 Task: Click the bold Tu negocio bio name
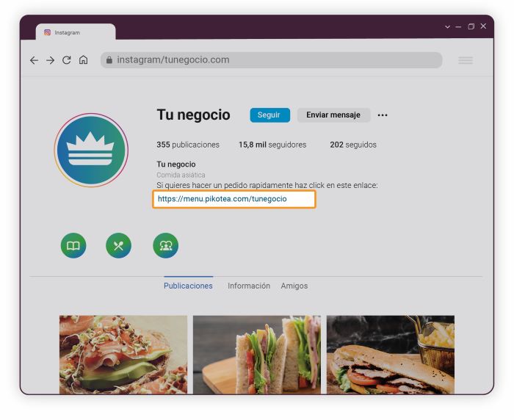click(x=176, y=164)
